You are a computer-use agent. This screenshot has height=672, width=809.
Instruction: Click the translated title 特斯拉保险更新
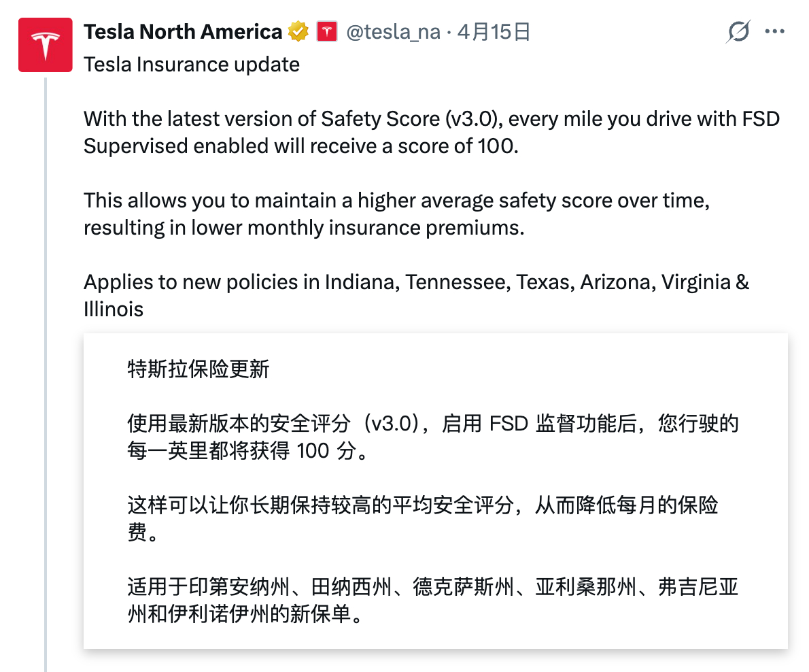click(199, 369)
